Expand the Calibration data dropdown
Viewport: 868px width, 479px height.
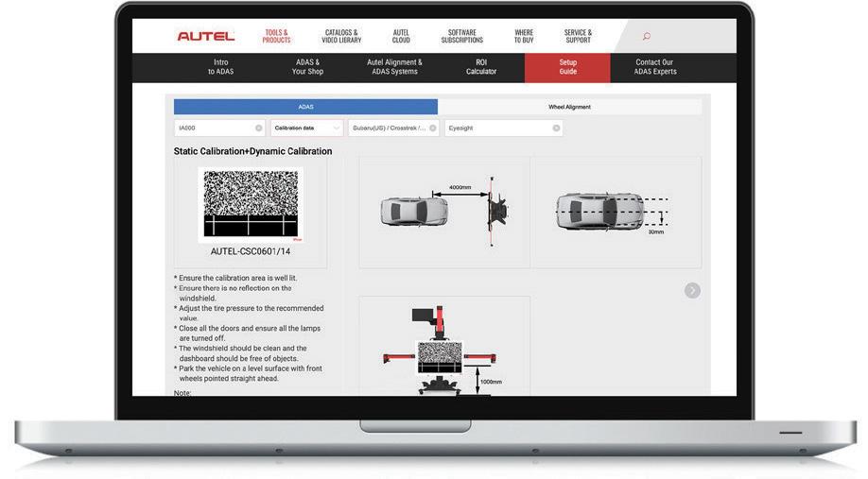click(x=306, y=128)
